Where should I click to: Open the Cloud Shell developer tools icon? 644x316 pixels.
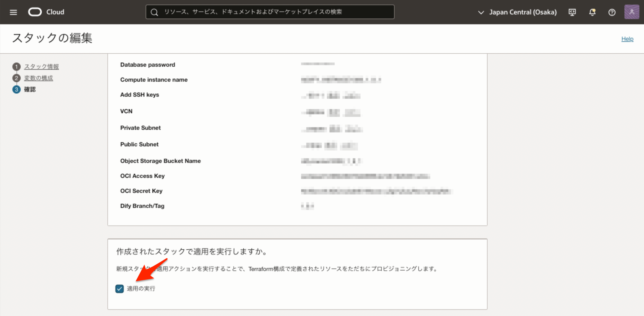[572, 12]
